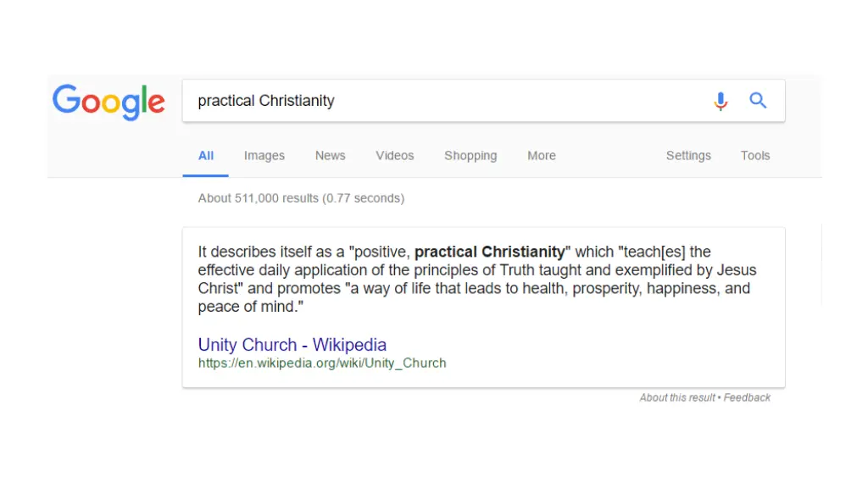Switch to the Images tab

(264, 156)
